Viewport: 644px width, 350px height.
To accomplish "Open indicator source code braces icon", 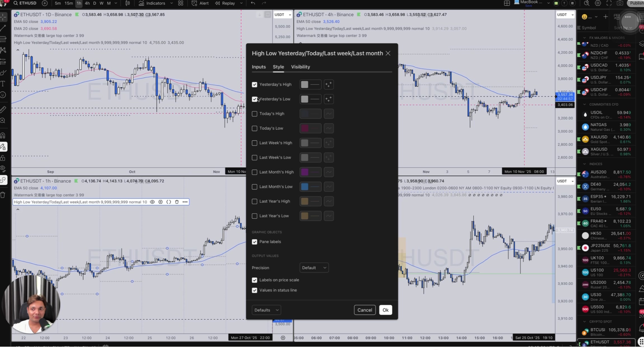I will pyautogui.click(x=169, y=202).
